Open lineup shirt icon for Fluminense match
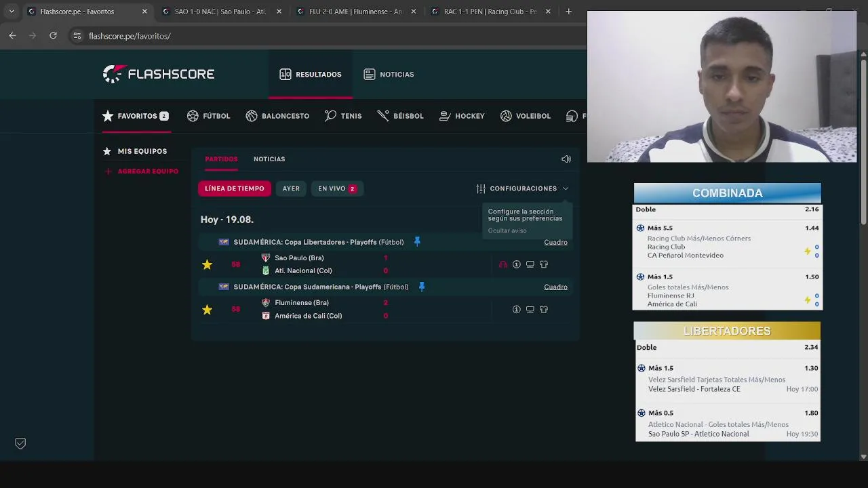The height and width of the screenshot is (488, 868). pyautogui.click(x=544, y=310)
